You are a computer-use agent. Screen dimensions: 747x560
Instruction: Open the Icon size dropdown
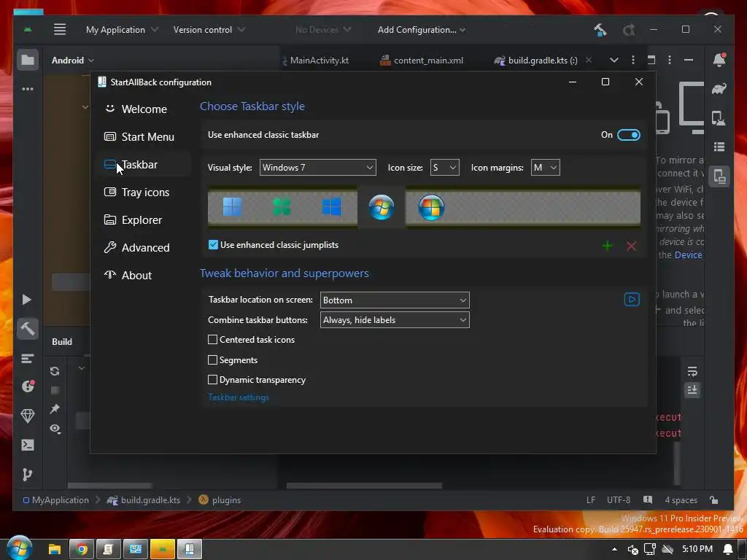click(444, 168)
